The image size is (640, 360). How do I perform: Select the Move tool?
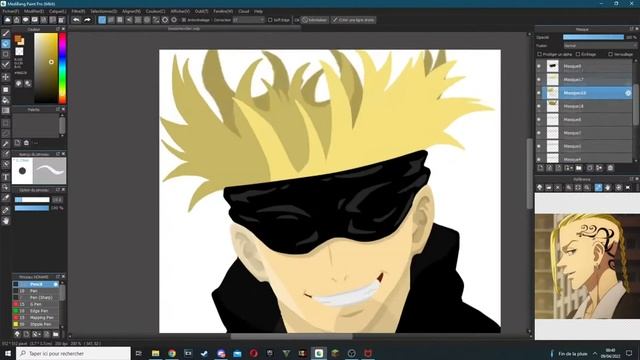6,77
